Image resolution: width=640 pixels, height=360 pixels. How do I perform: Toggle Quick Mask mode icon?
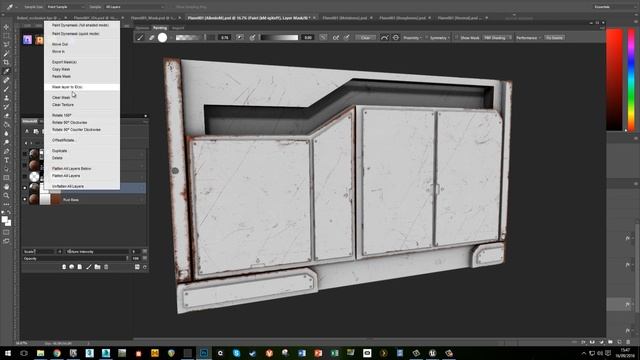6,232
